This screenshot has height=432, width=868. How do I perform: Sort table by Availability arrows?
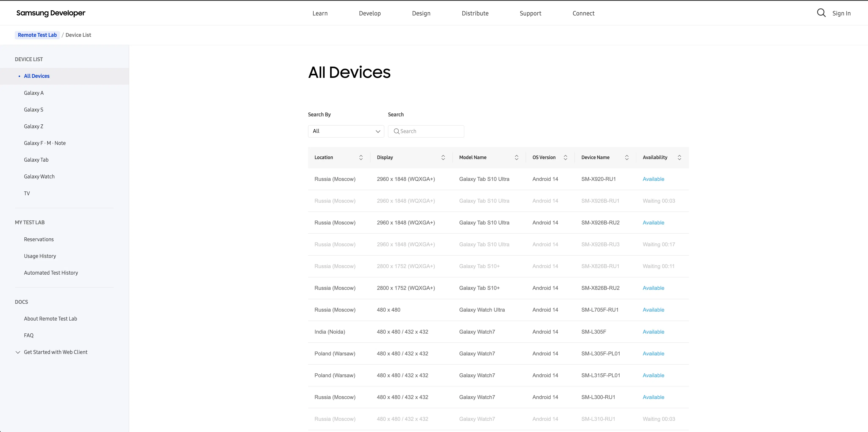679,157
